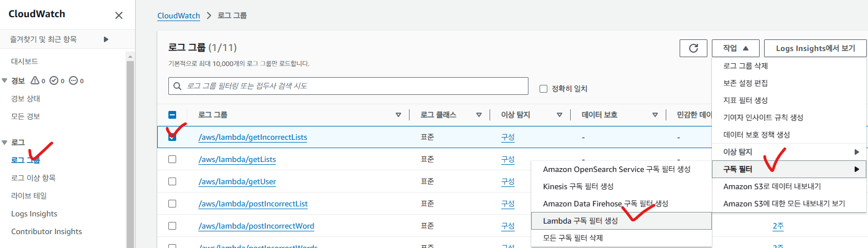
Task: Click Logs Insights에서 보기 button
Action: (815, 48)
